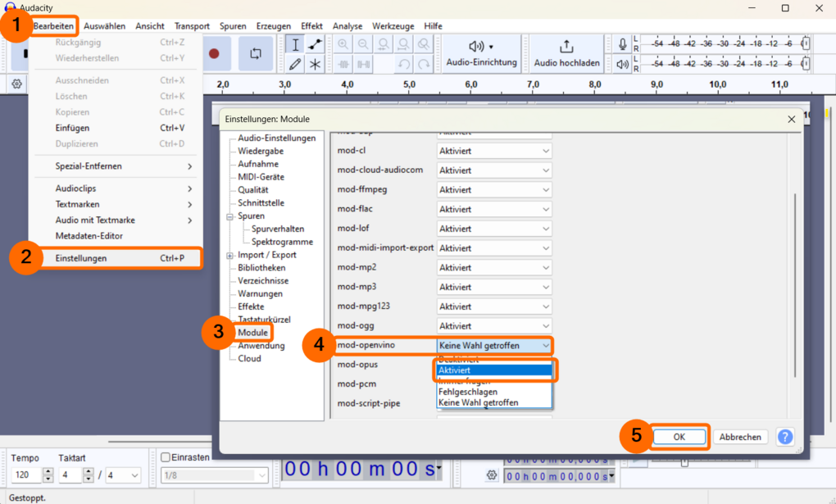Choose Fehlgeschlagen in the dropdown list
Screen dimensions: 836x504
coord(494,392)
